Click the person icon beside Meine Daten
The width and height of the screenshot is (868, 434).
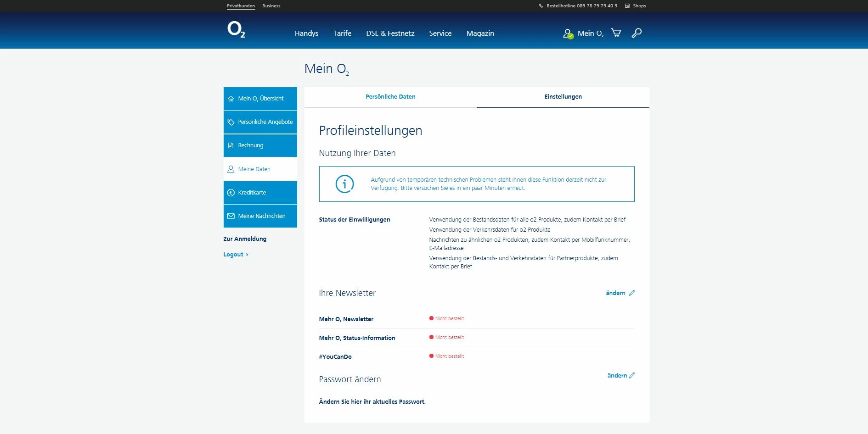pyautogui.click(x=231, y=169)
